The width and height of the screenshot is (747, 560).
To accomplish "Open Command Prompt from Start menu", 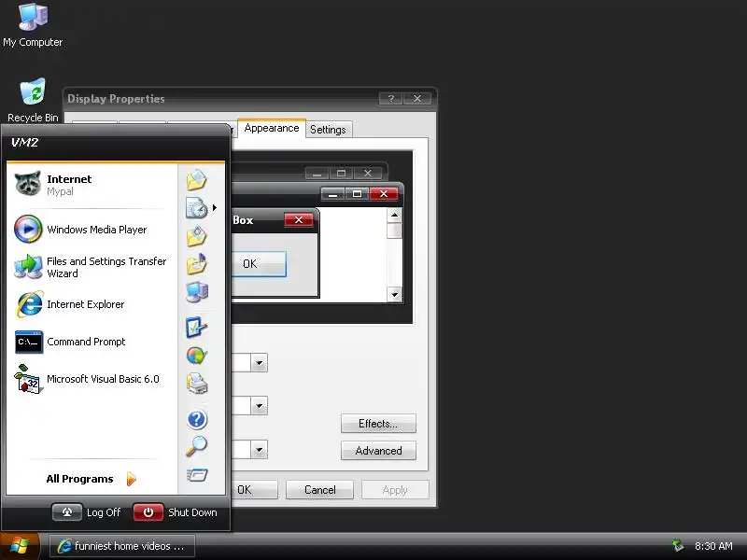I will tap(91, 342).
